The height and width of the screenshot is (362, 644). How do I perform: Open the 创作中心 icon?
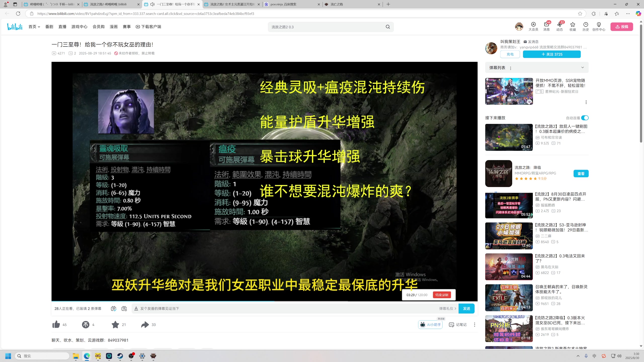tap(599, 26)
